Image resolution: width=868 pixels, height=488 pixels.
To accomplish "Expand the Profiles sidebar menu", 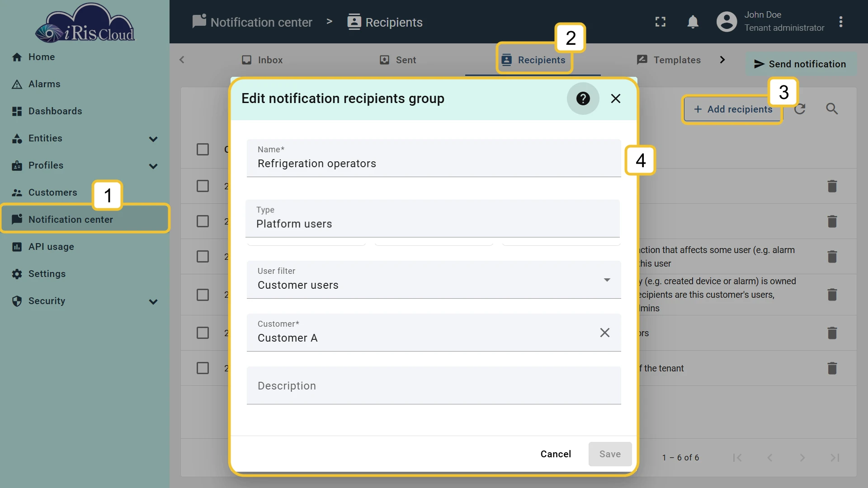I will click(153, 166).
